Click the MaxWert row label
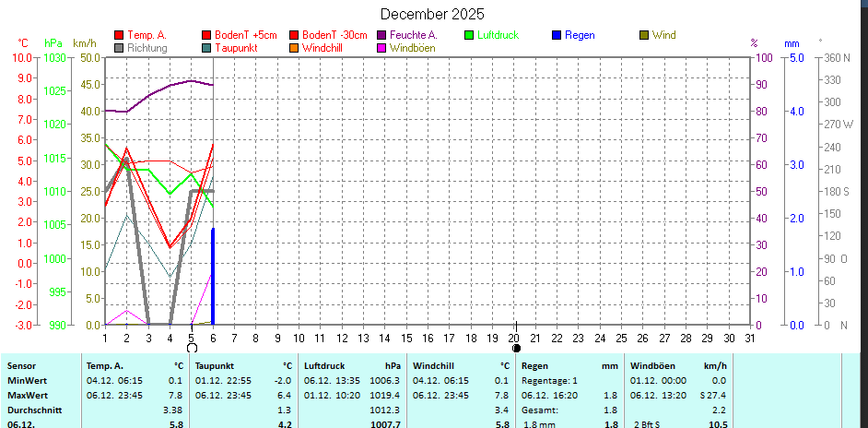The image size is (868, 428). point(28,395)
